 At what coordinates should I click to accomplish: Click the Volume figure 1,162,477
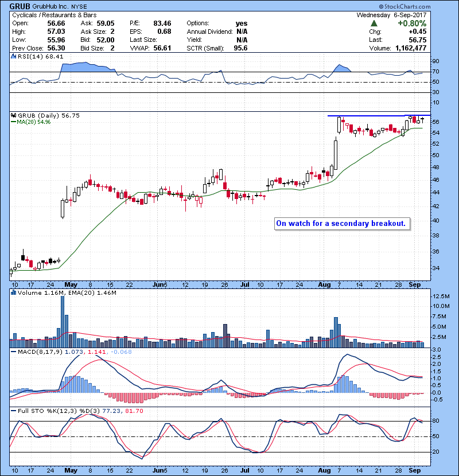click(x=411, y=48)
